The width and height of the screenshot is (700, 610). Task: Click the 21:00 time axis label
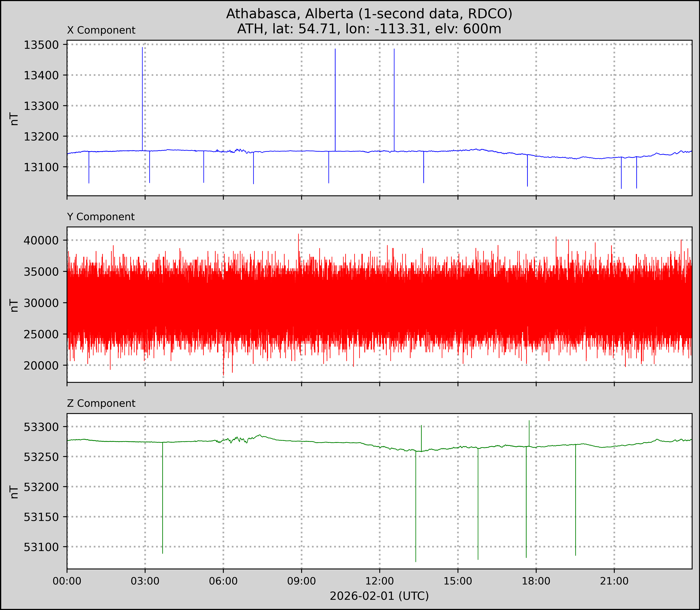pos(614,581)
